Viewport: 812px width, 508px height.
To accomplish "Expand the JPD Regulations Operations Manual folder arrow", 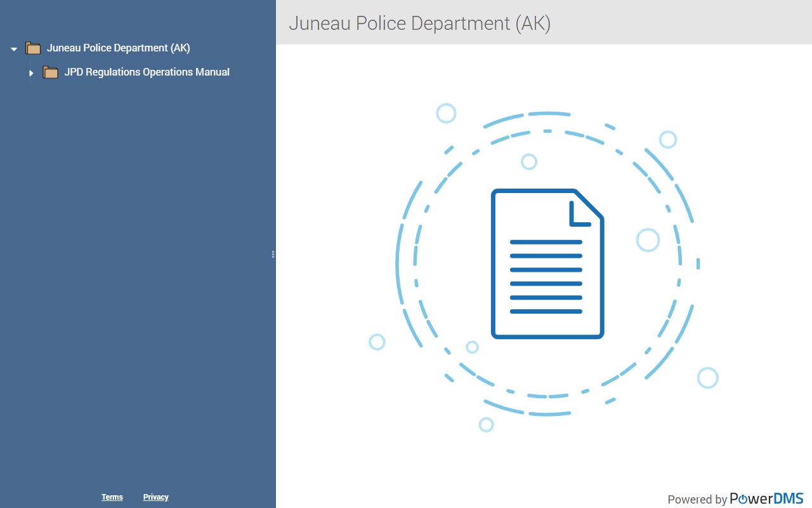I will pos(31,73).
